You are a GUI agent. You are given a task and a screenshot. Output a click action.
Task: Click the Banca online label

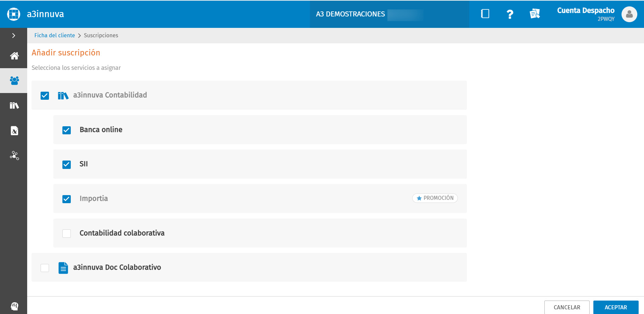tap(101, 130)
